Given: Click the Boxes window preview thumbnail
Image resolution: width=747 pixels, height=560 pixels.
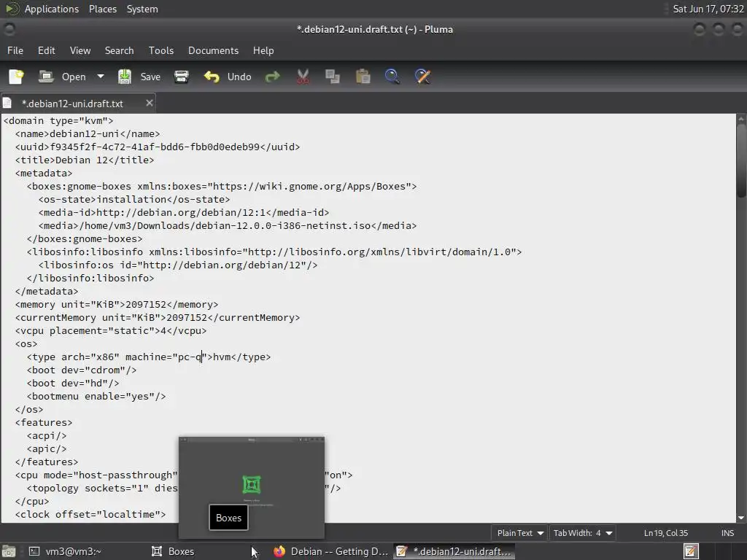Looking at the screenshot, I should point(252,487).
